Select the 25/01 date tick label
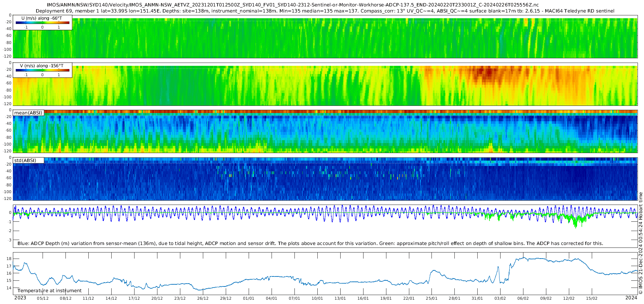Screen dimensions: 644x304 431,298
